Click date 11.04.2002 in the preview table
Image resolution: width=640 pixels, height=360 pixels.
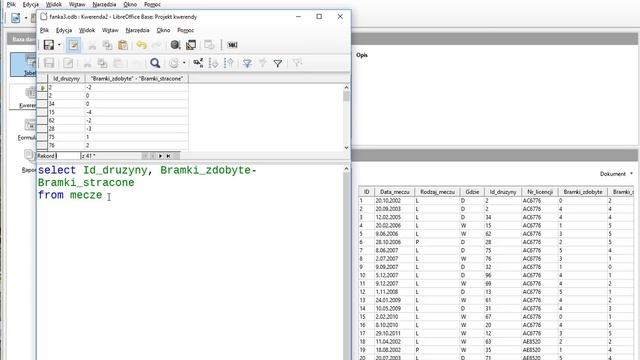click(388, 342)
